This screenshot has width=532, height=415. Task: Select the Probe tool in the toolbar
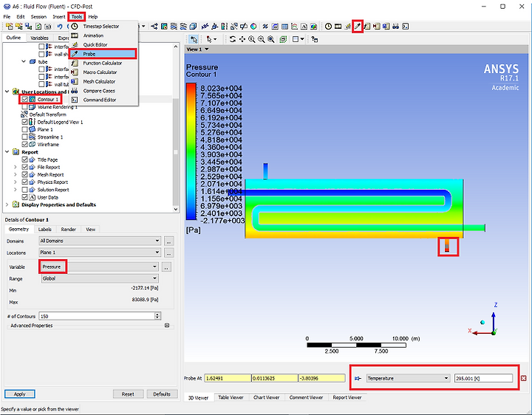pos(358,26)
